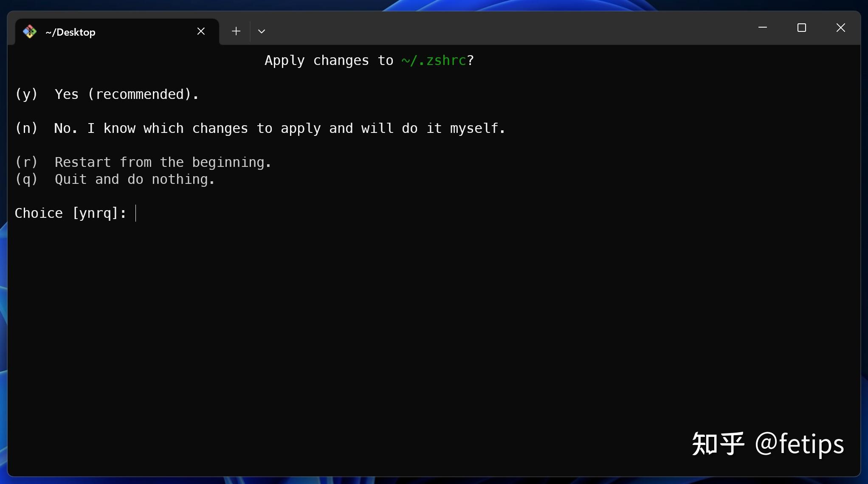The height and width of the screenshot is (484, 868).
Task: Click the "Apply changes to" heading
Action: (x=329, y=61)
